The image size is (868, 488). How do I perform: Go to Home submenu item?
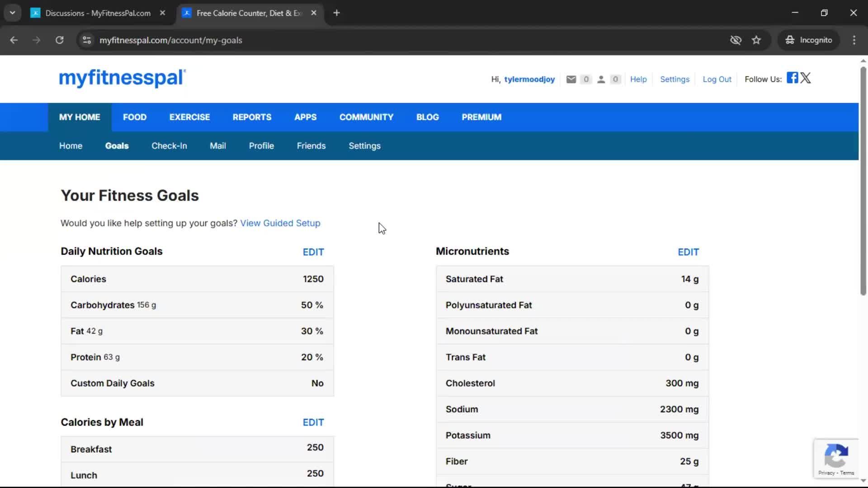tap(71, 146)
